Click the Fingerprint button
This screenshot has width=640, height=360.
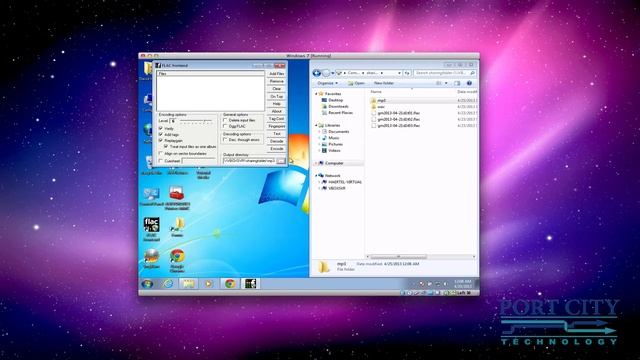coord(276,126)
